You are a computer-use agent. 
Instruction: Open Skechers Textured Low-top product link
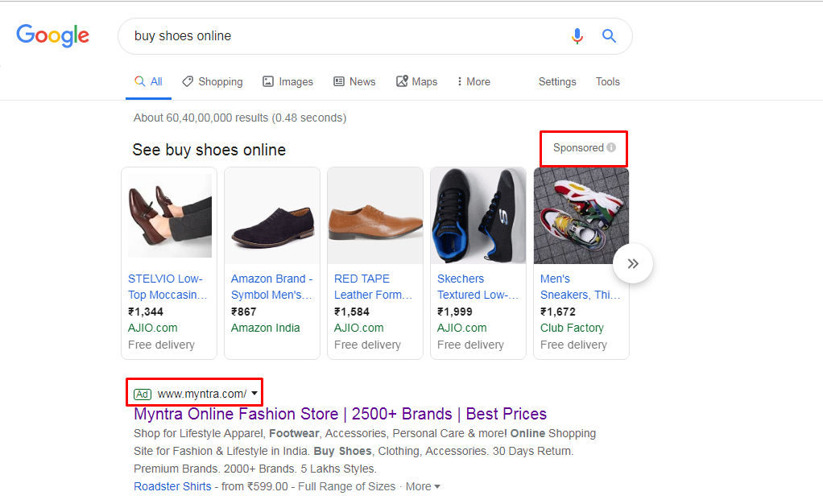pos(478,287)
